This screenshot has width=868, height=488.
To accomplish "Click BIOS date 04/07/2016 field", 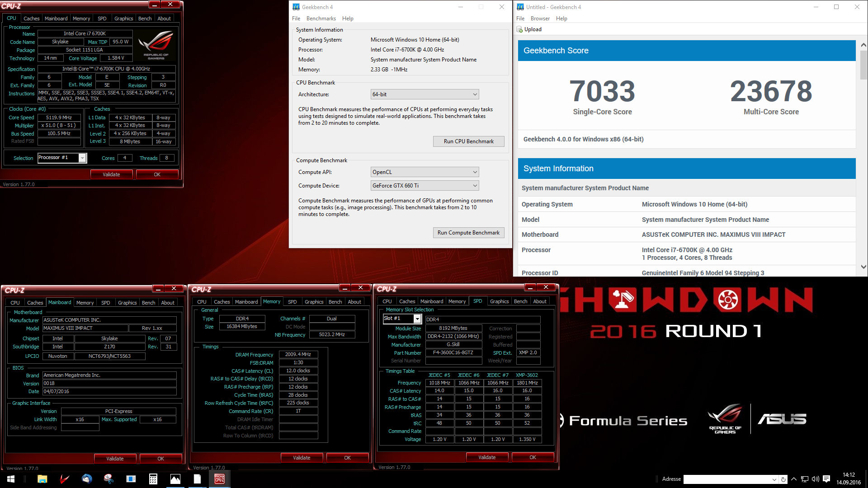I will [109, 392].
